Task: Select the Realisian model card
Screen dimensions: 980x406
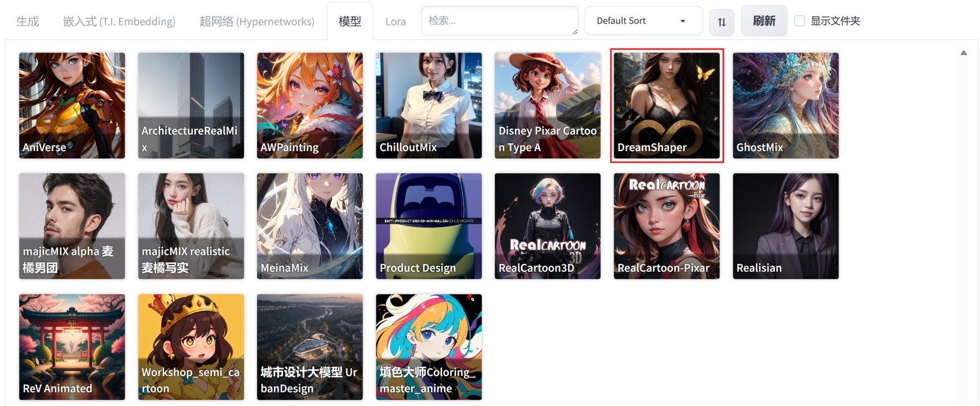Action: (786, 226)
